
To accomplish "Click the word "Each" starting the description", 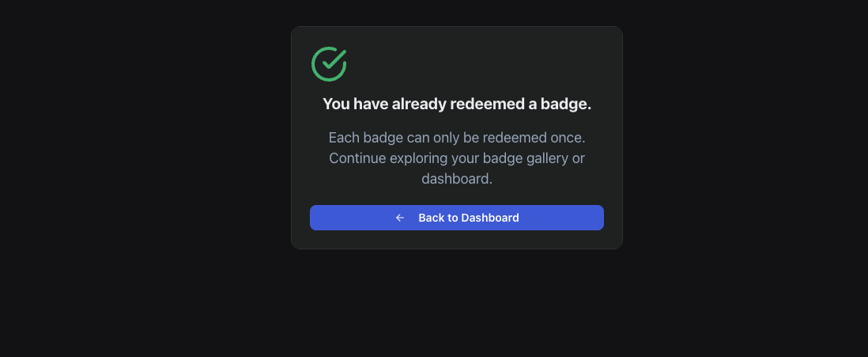I will point(344,137).
